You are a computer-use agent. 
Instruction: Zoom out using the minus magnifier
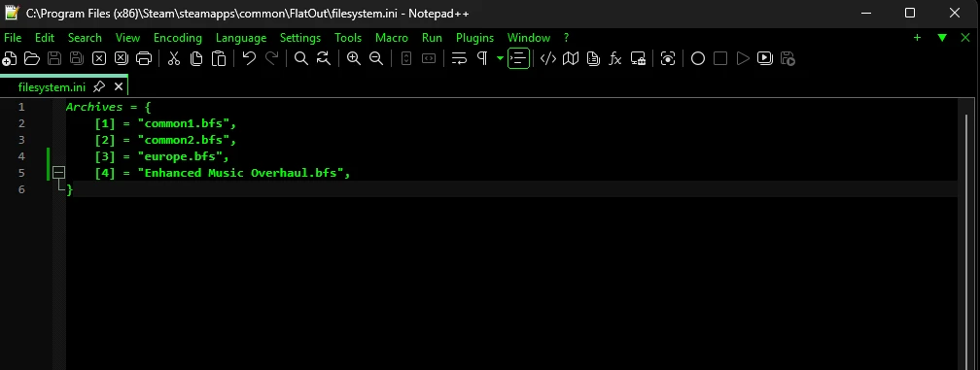(376, 58)
